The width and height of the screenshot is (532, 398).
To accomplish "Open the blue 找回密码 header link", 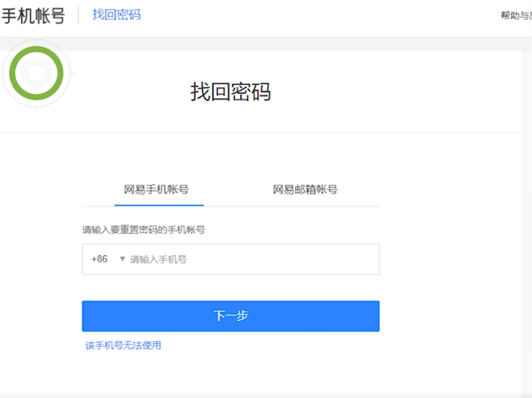I will [116, 15].
